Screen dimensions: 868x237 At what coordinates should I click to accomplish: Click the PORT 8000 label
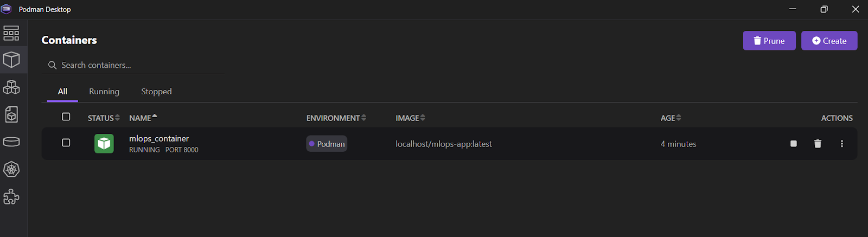(182, 150)
